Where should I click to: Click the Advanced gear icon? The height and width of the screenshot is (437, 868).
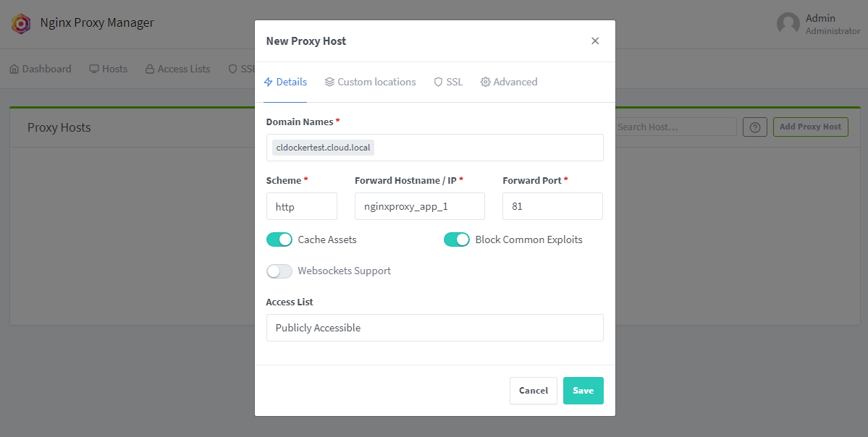pos(485,82)
